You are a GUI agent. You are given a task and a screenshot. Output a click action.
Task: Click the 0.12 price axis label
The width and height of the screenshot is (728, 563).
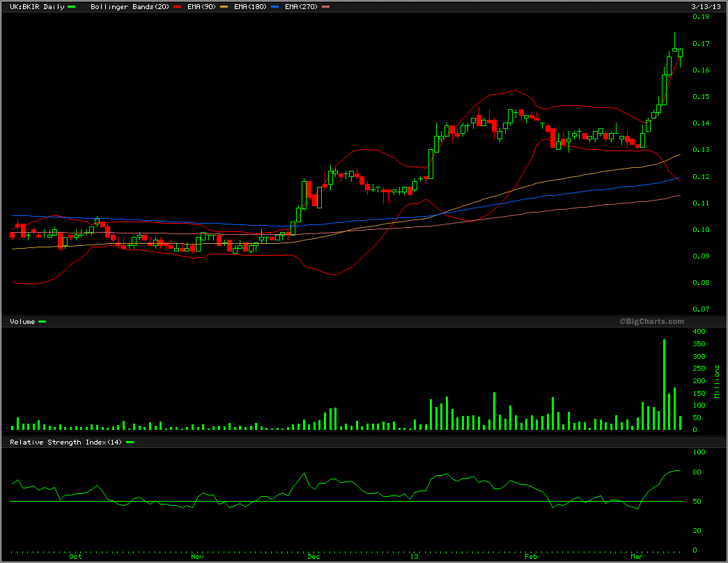701,176
